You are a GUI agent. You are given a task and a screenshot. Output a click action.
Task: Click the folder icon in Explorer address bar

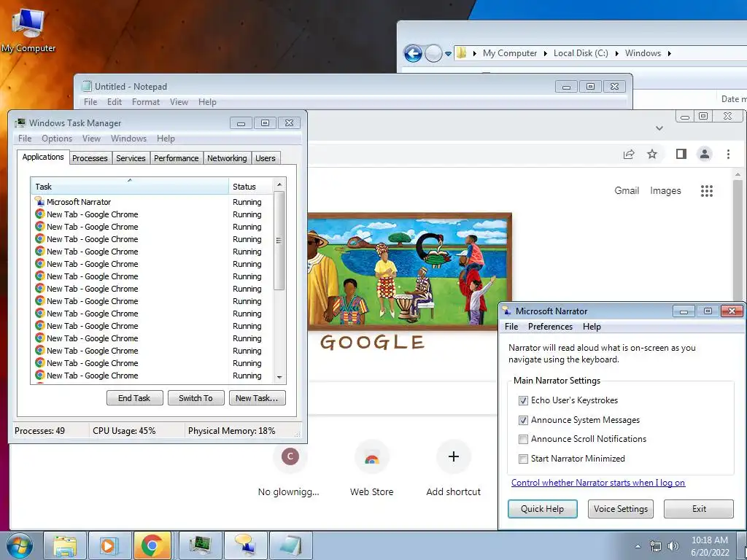[x=461, y=52]
